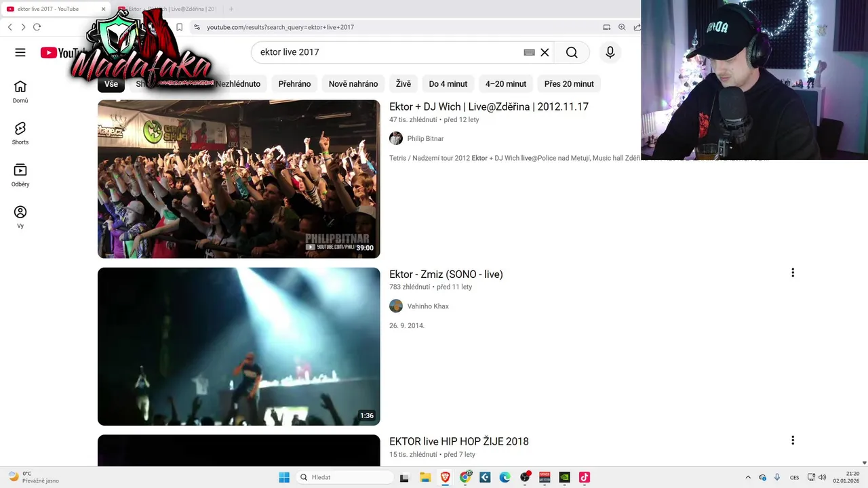Open the Vy profile section
This screenshot has width=868, height=488.
click(20, 217)
